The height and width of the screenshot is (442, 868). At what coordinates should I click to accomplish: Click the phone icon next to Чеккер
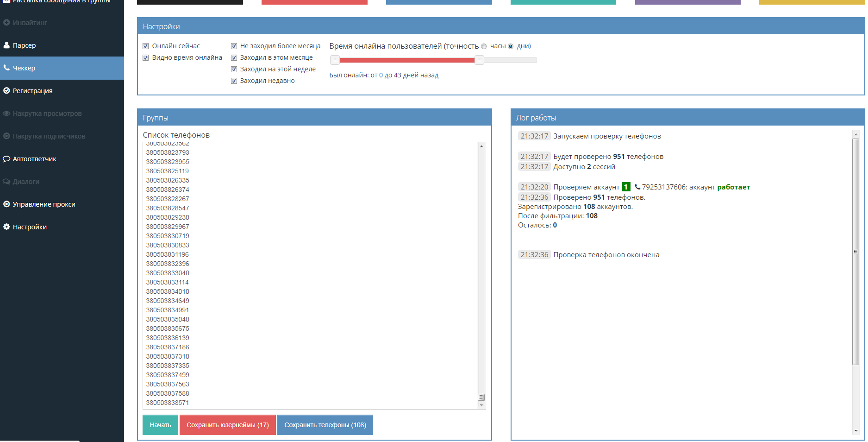click(x=6, y=68)
